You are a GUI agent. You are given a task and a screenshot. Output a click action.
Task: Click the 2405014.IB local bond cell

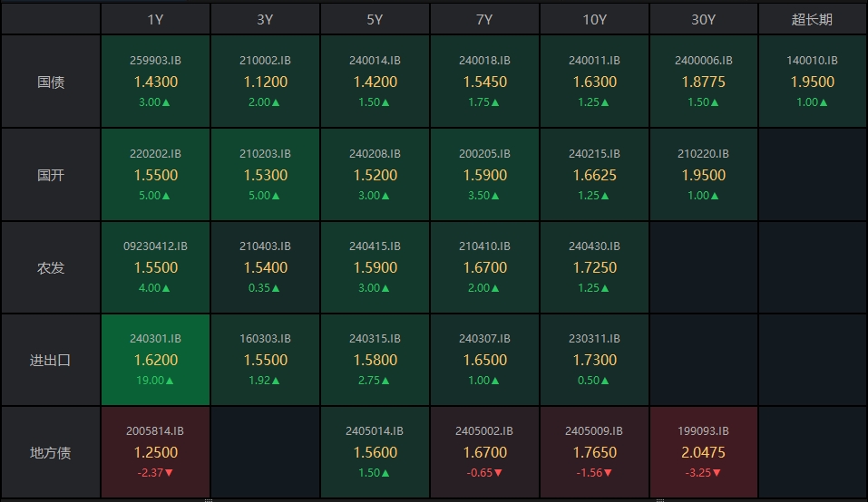375,452
